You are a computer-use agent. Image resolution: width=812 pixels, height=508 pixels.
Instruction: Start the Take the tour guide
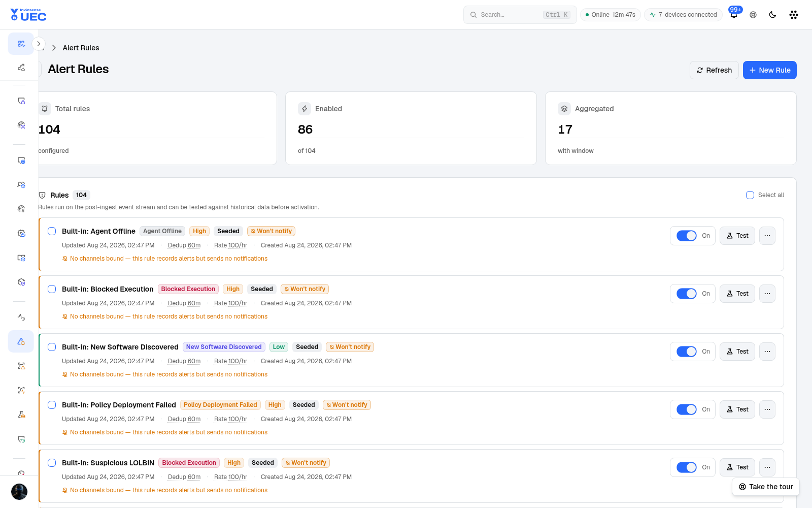pyautogui.click(x=766, y=487)
